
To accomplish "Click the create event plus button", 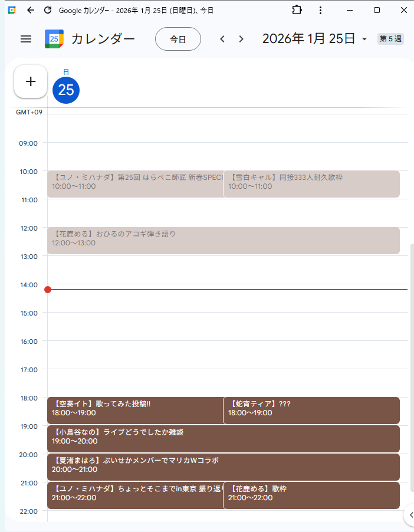I will coord(31,81).
